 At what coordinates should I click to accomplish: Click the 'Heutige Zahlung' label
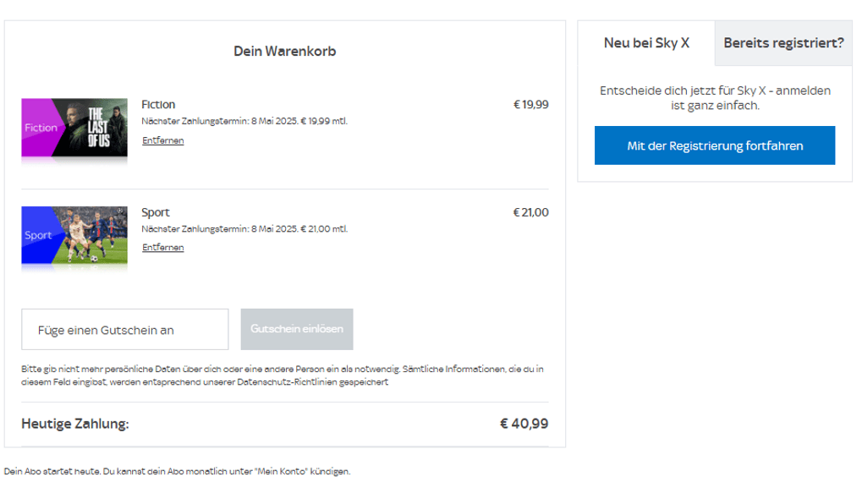pos(75,424)
